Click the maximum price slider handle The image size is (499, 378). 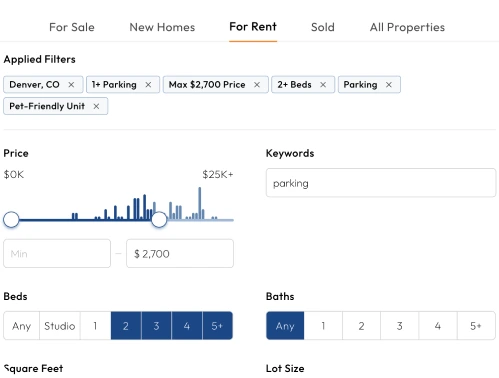[x=159, y=220]
